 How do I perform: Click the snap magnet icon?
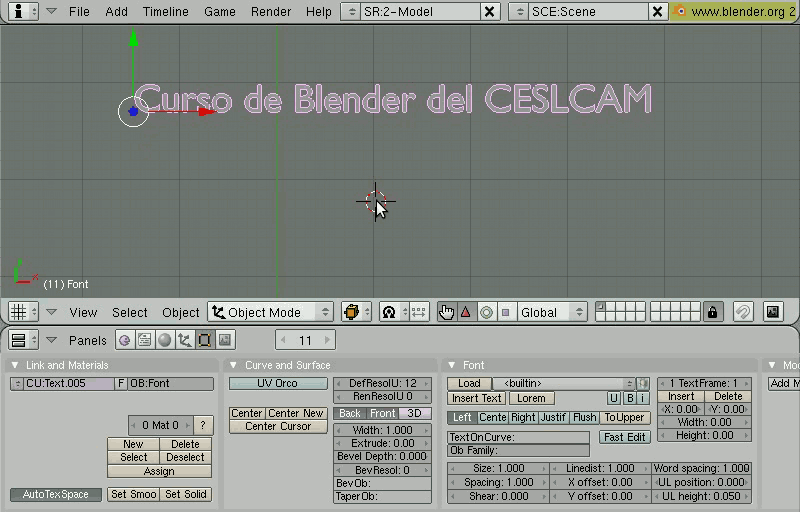(x=743, y=312)
